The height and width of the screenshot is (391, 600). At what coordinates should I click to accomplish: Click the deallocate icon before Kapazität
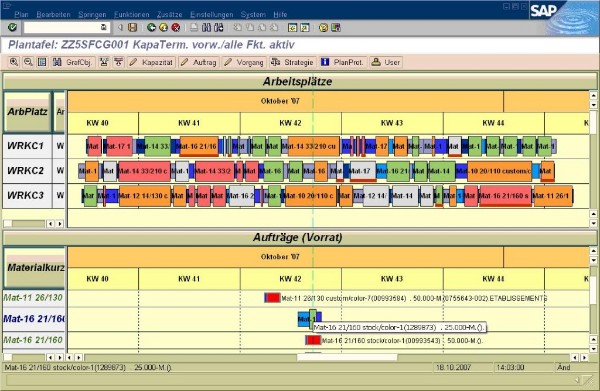[x=118, y=62]
